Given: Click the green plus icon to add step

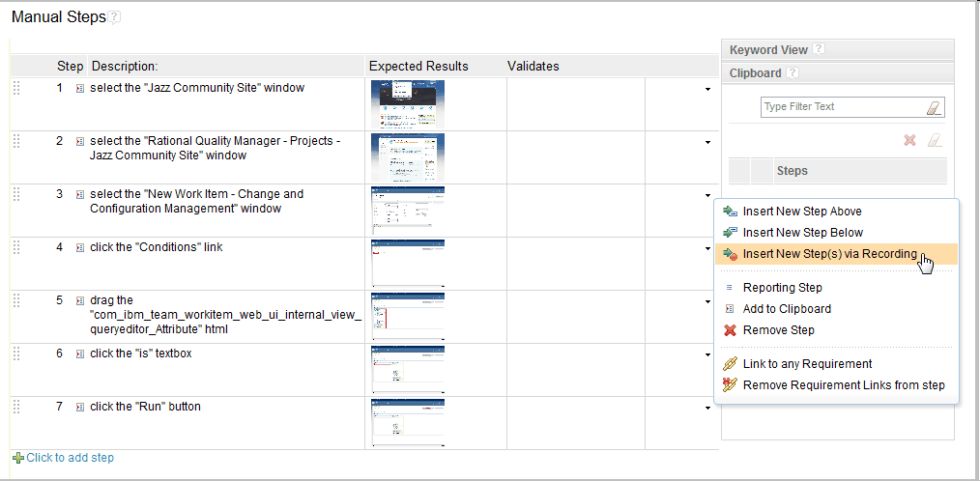Looking at the screenshot, I should click(18, 458).
